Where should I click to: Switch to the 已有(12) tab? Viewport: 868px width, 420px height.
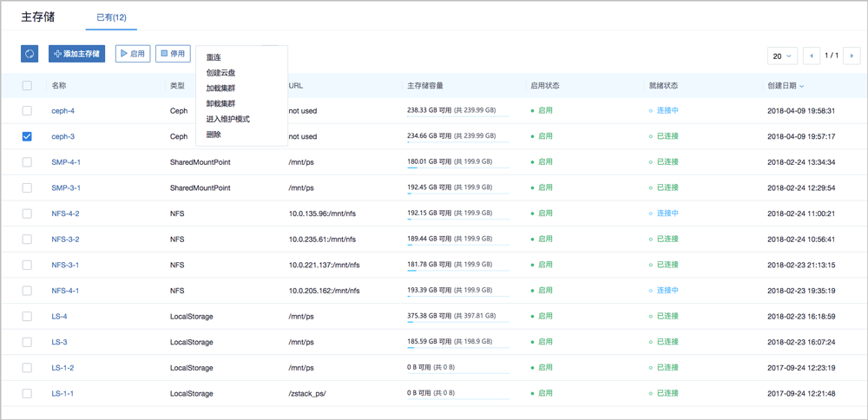coord(112,17)
